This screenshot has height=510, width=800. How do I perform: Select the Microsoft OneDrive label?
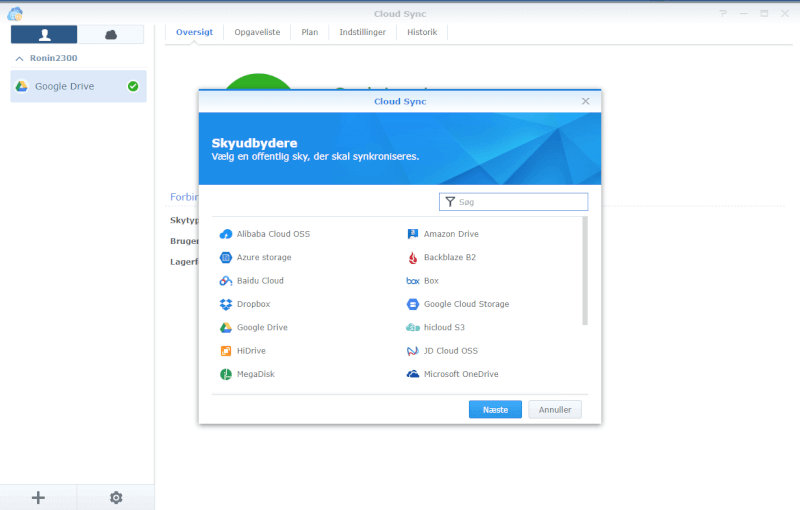click(461, 374)
